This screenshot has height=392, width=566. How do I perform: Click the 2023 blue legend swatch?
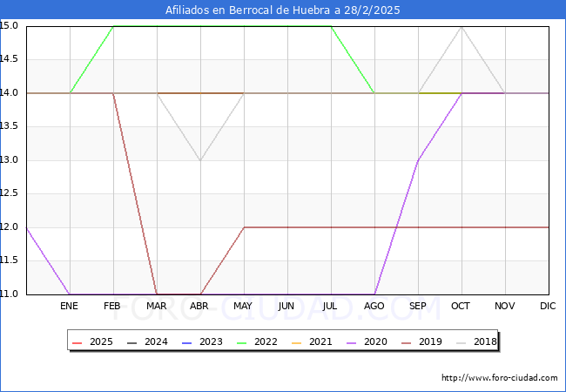click(187, 342)
